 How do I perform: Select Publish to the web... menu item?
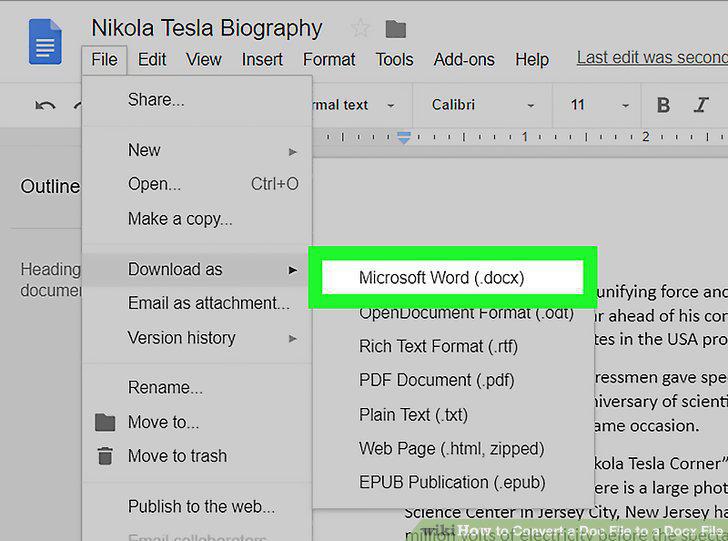(197, 507)
